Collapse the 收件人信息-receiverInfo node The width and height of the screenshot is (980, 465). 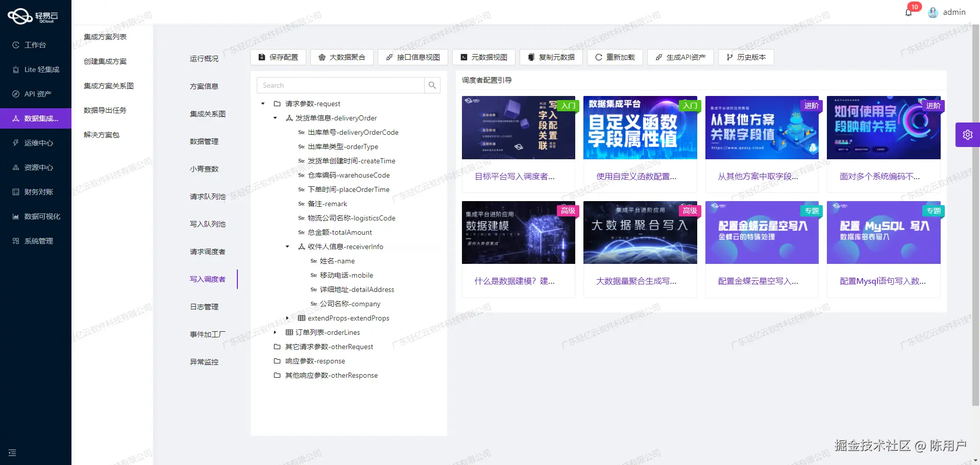point(287,247)
